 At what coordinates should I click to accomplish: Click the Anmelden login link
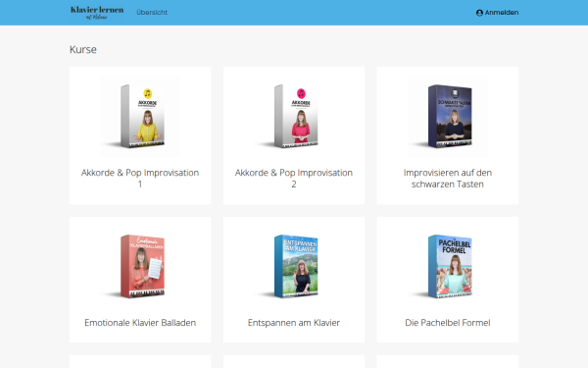[497, 13]
